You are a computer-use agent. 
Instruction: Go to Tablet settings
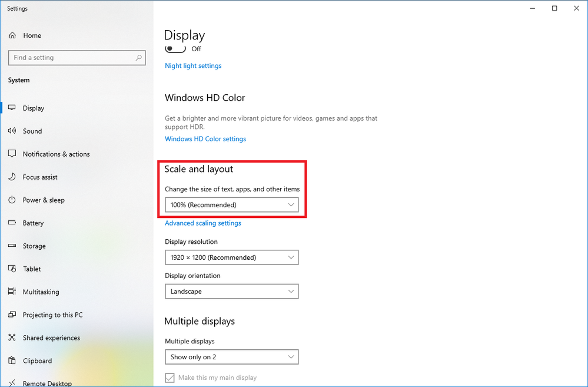77,269
